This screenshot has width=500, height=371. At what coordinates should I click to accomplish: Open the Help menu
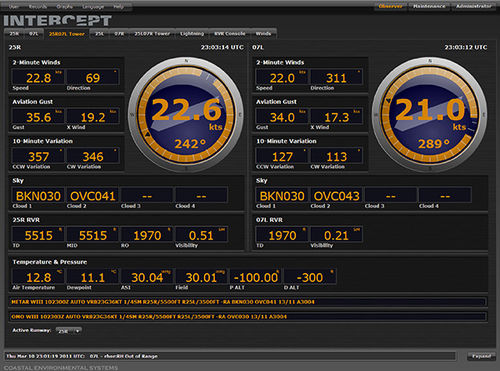coord(119,7)
